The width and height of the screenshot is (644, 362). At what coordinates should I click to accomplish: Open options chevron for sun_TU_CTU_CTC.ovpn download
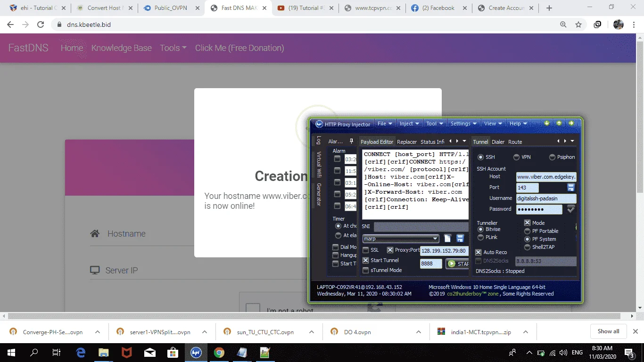(312, 332)
